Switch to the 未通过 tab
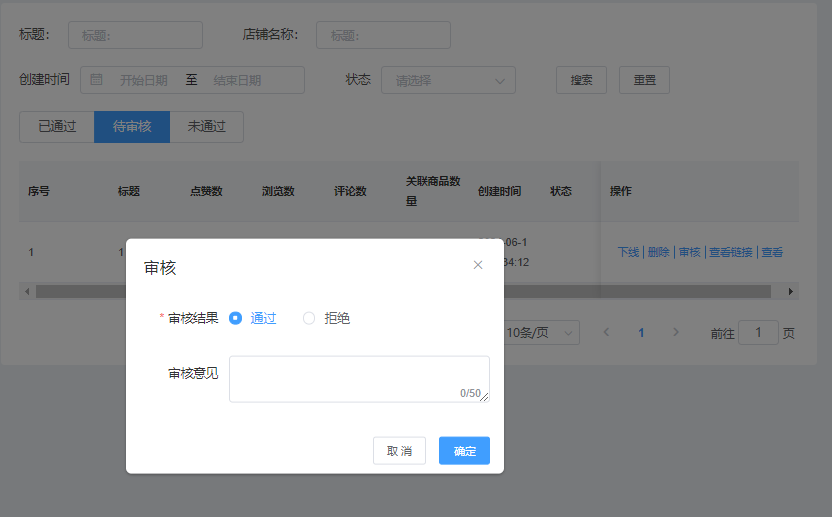832x517 pixels. (x=207, y=127)
